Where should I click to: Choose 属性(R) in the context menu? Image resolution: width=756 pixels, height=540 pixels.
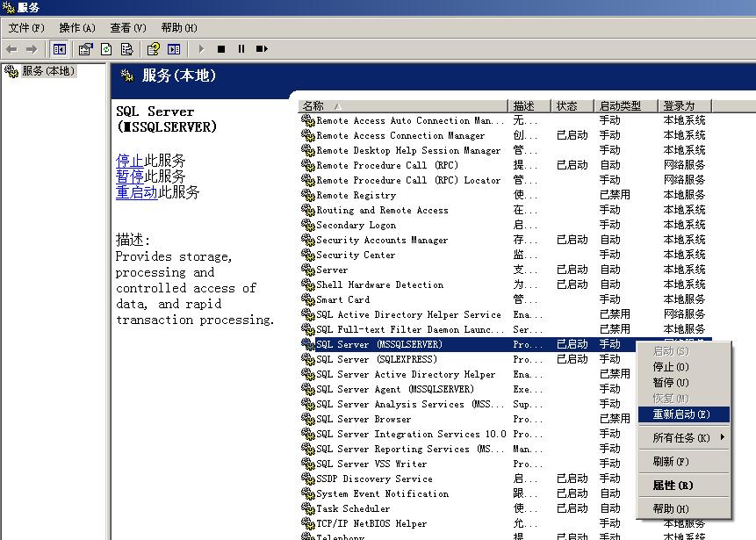point(673,485)
